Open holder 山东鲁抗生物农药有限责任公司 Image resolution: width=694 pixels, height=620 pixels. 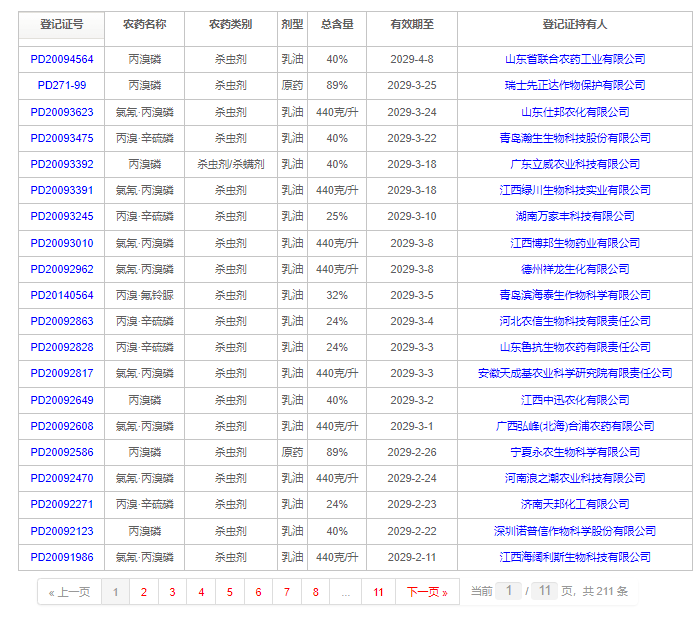click(x=575, y=347)
